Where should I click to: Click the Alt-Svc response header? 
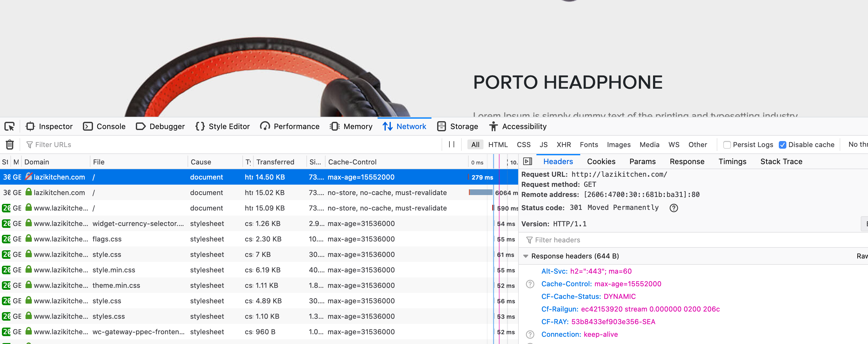[586, 271]
